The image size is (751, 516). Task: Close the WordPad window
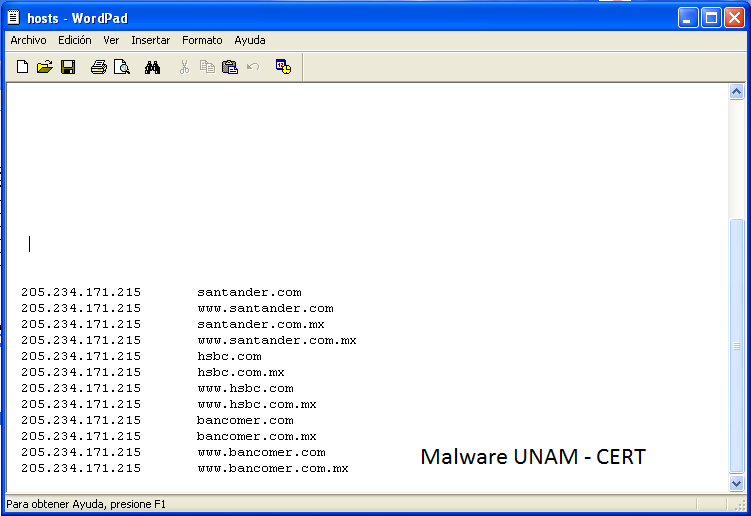[x=734, y=18]
